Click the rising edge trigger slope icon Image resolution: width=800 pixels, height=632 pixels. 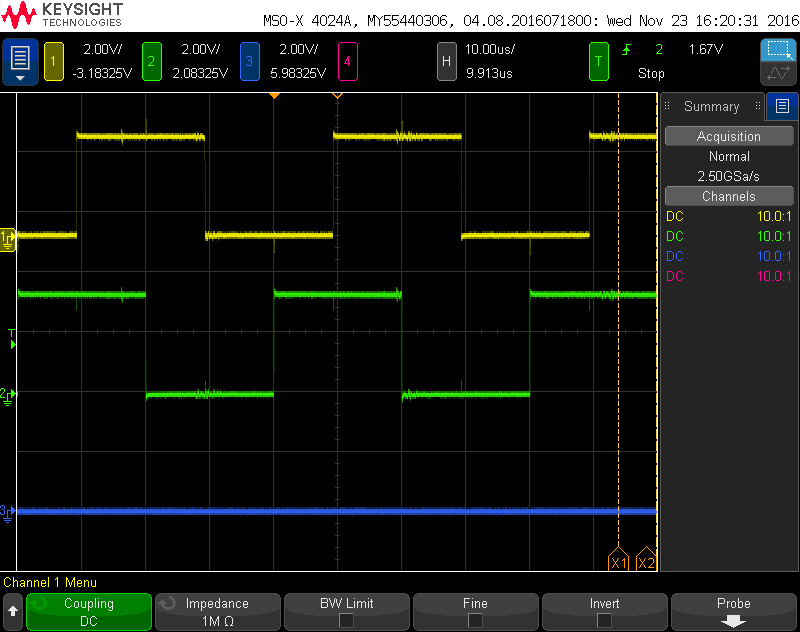pyautogui.click(x=627, y=49)
